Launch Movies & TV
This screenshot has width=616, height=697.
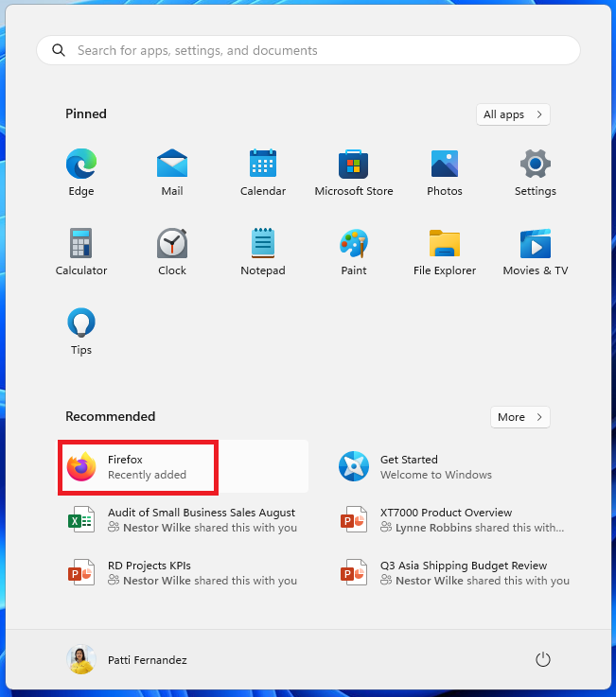coord(535,253)
